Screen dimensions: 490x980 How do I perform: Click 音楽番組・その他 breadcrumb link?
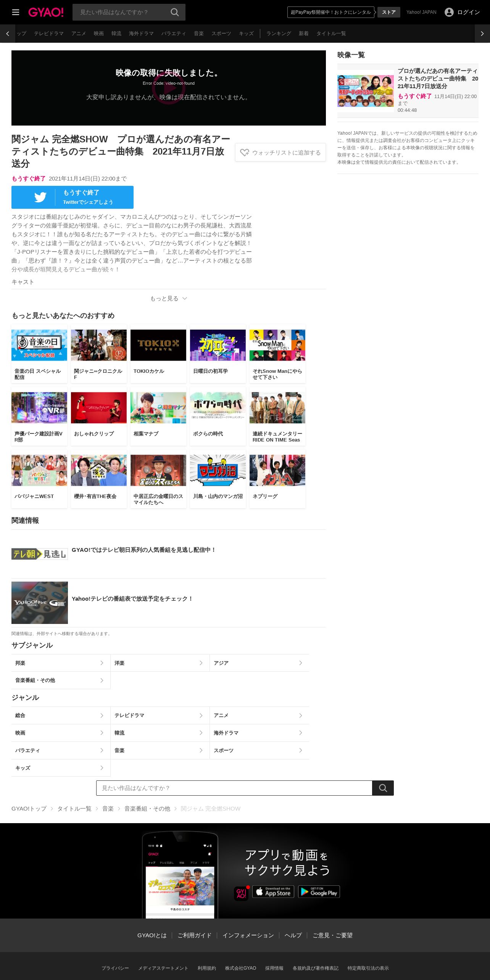[x=147, y=809]
